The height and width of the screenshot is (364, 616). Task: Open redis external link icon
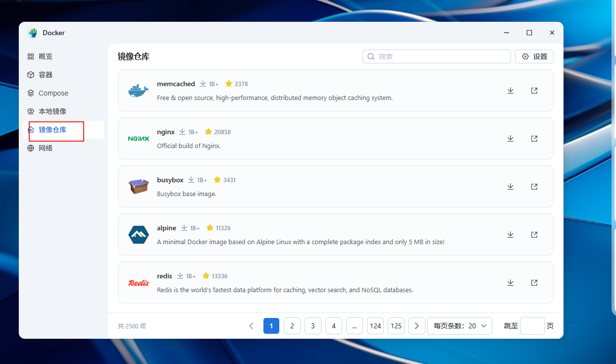pyautogui.click(x=534, y=283)
